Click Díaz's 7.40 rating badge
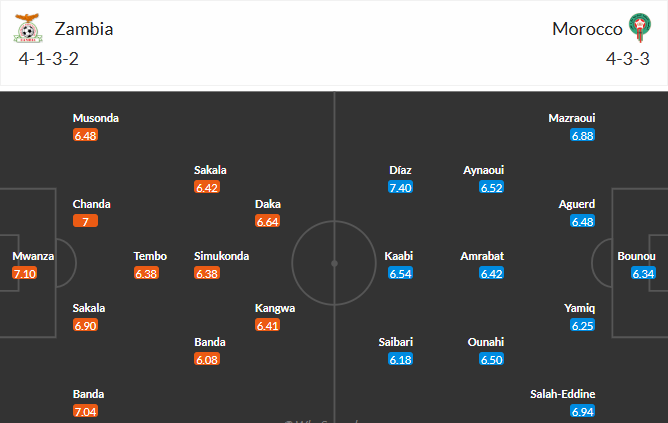The height and width of the screenshot is (423, 668). [400, 187]
